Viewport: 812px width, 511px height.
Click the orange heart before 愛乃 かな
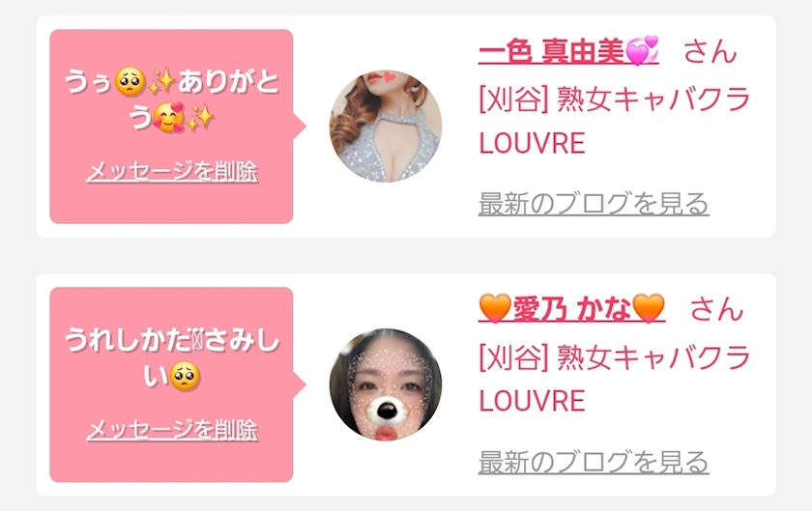pos(495,308)
